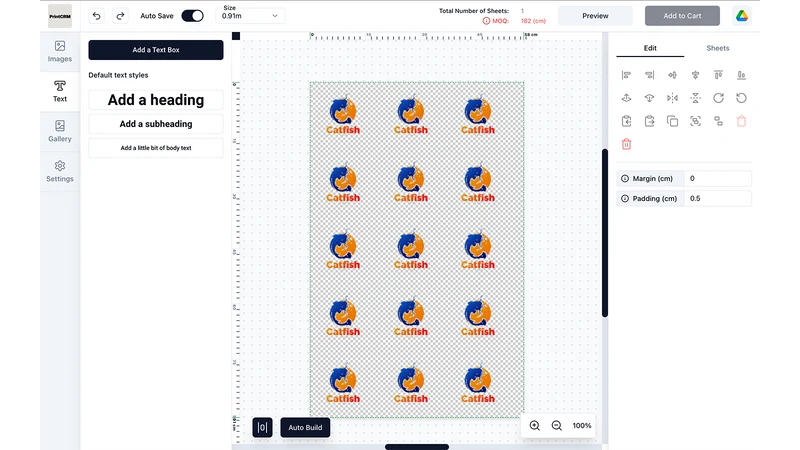Open the Size 0.91m dropdown
800x450 pixels.
250,16
